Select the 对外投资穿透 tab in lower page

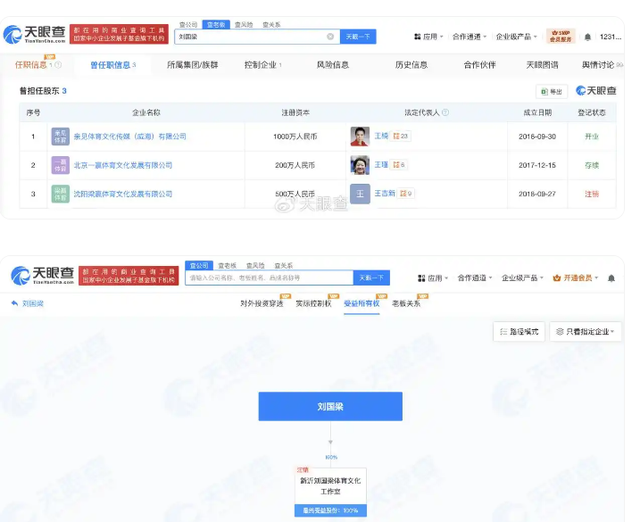[x=262, y=303]
